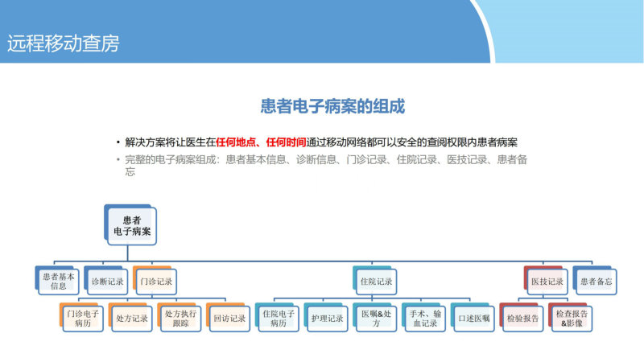Image resolution: width=644 pixels, height=362 pixels.
Task: Click the 住院电子病历 box
Action: [279, 319]
